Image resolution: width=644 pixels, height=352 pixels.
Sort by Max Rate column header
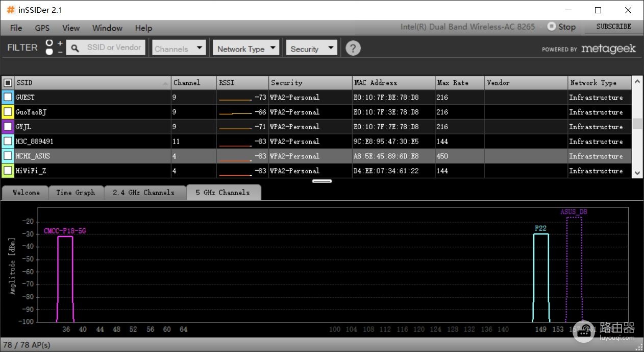460,83
